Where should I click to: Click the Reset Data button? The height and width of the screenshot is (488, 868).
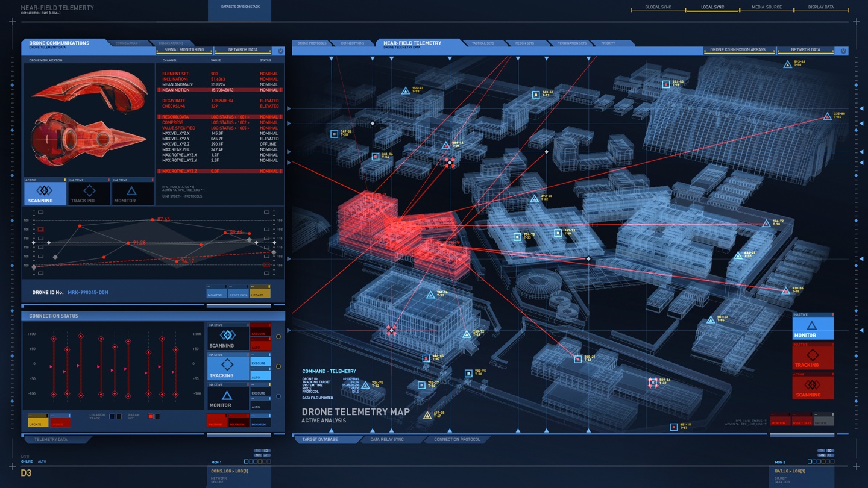(x=237, y=295)
